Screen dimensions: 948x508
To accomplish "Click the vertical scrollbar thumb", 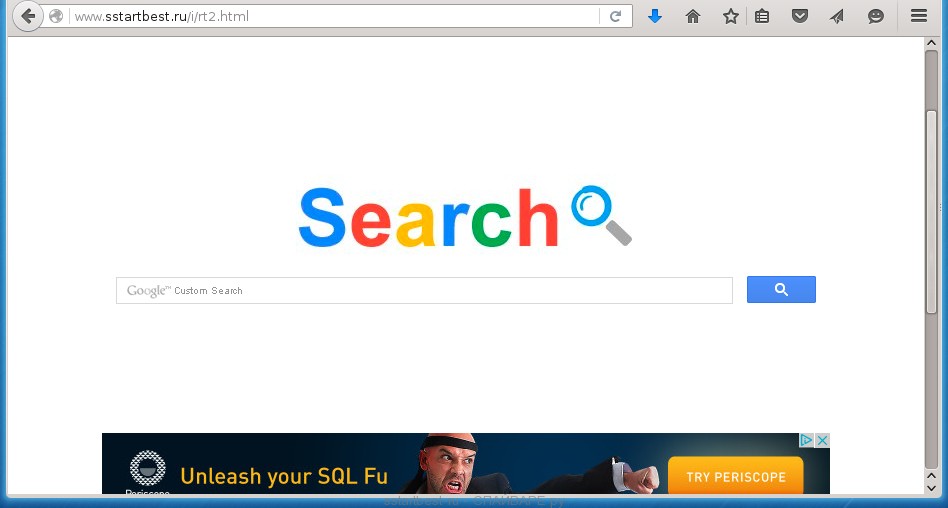I will point(932,212).
